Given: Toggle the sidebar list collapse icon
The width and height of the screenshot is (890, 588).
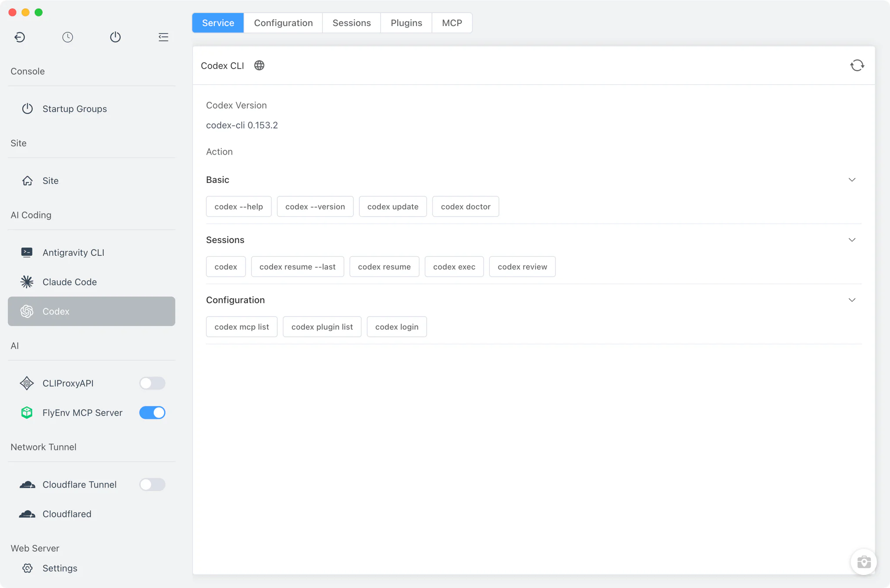Looking at the screenshot, I should [163, 37].
